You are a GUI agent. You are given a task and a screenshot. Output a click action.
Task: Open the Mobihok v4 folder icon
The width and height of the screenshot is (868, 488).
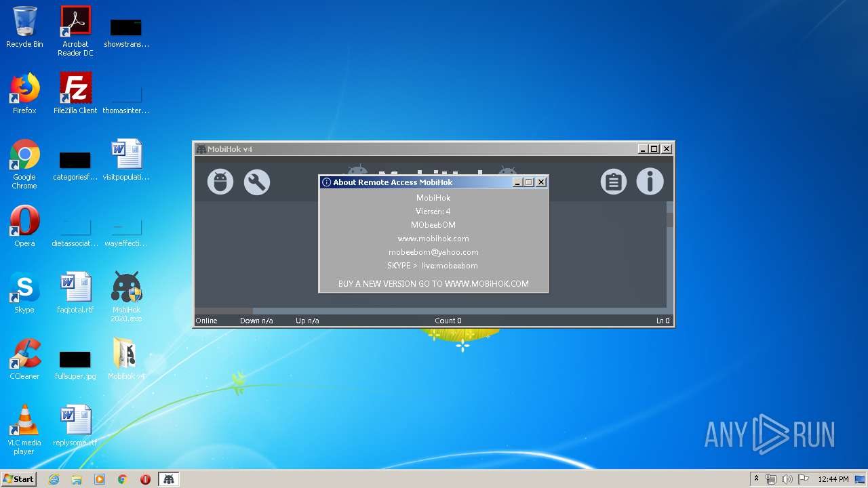tap(126, 359)
